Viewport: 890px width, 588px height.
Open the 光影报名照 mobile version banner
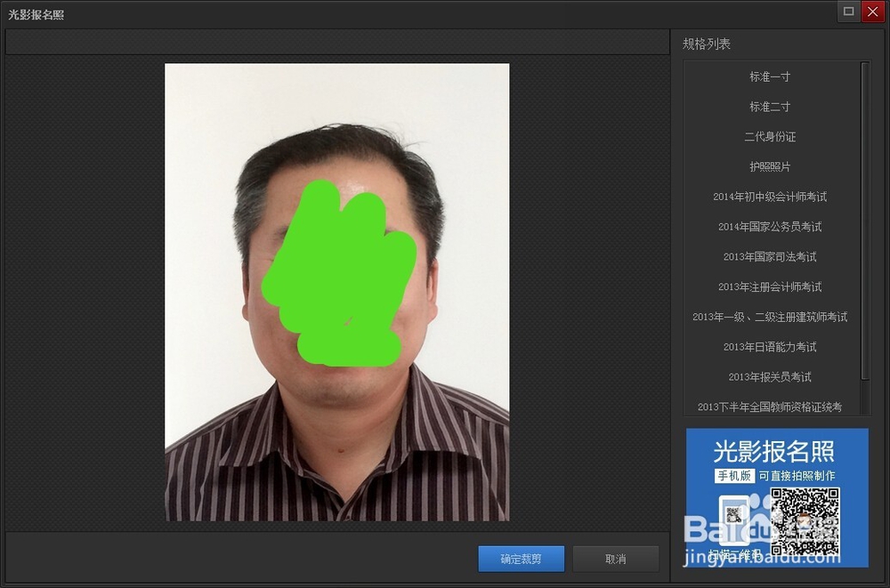pyautogui.click(x=777, y=498)
